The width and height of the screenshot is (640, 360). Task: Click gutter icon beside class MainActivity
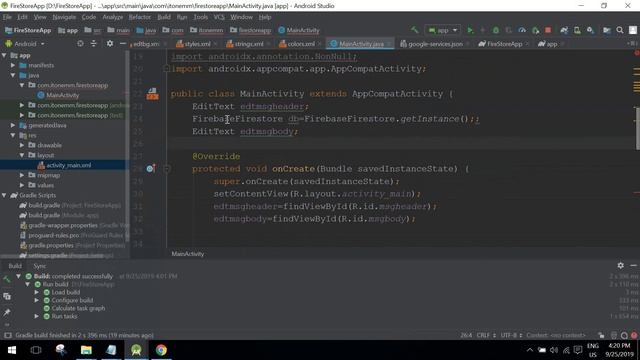pyautogui.click(x=152, y=94)
